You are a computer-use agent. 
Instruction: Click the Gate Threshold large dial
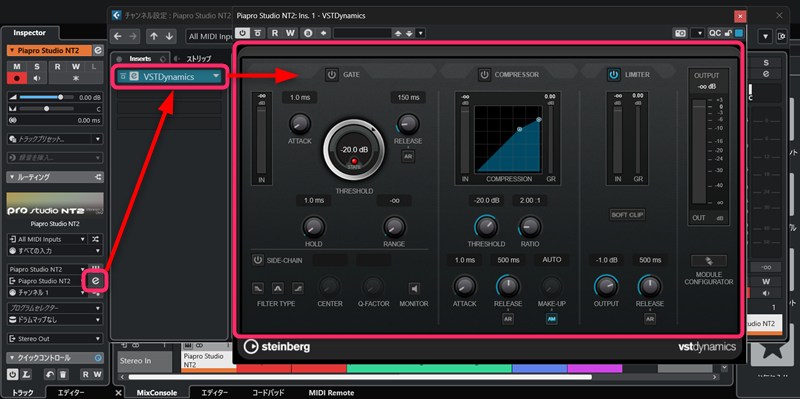[x=354, y=149]
